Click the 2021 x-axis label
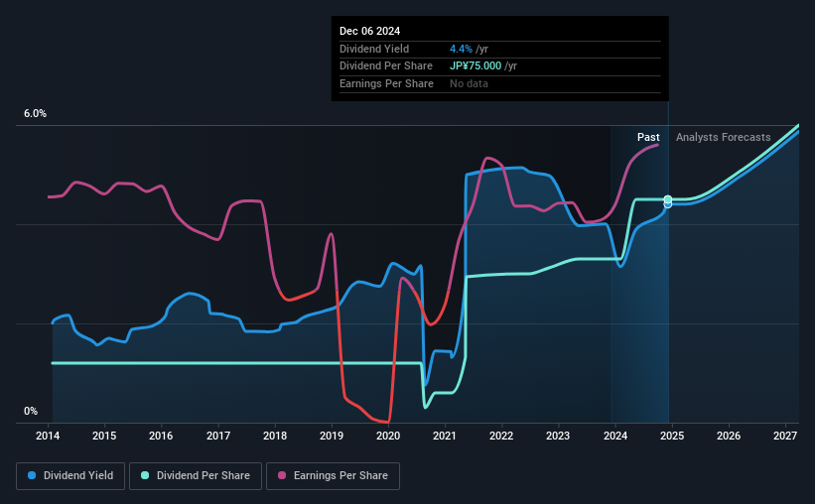 (x=445, y=436)
